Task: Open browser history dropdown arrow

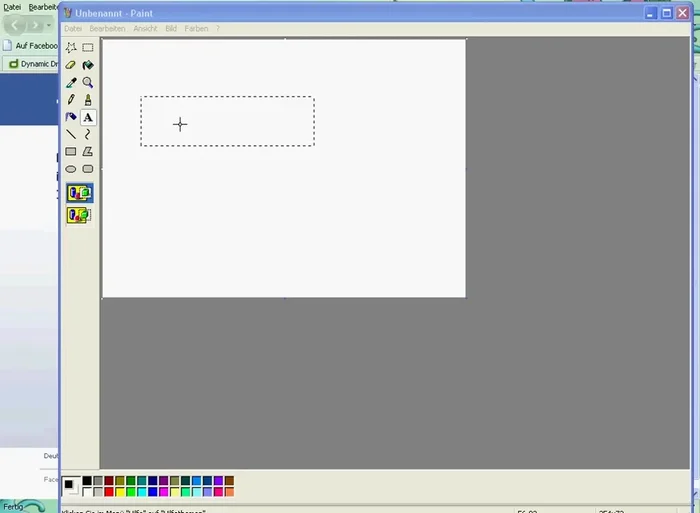Action: point(51,25)
